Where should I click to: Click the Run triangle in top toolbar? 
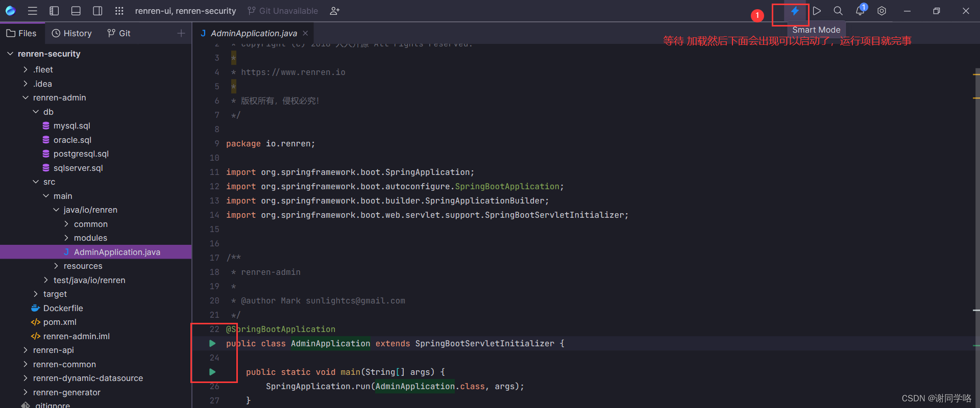click(817, 11)
